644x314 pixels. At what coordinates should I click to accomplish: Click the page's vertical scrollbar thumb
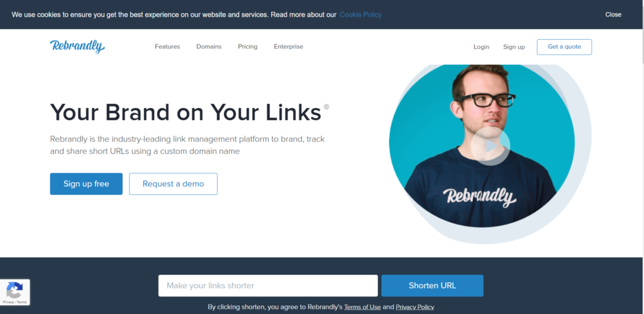click(642, 31)
